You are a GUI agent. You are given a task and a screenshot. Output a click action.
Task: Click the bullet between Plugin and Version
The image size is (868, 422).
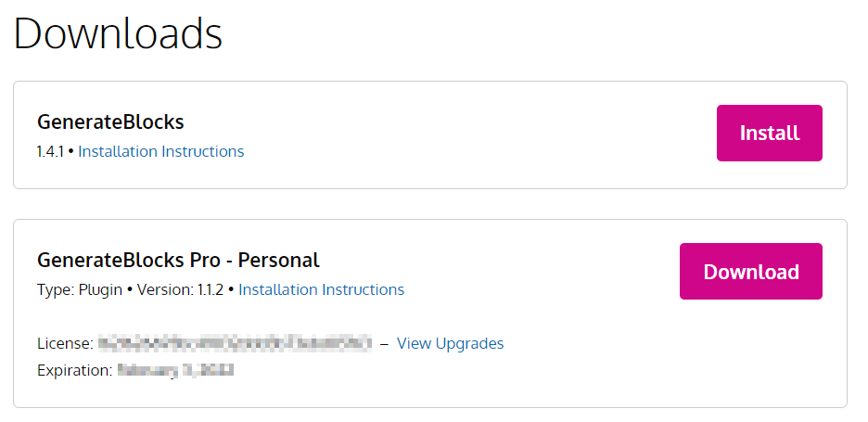[130, 290]
